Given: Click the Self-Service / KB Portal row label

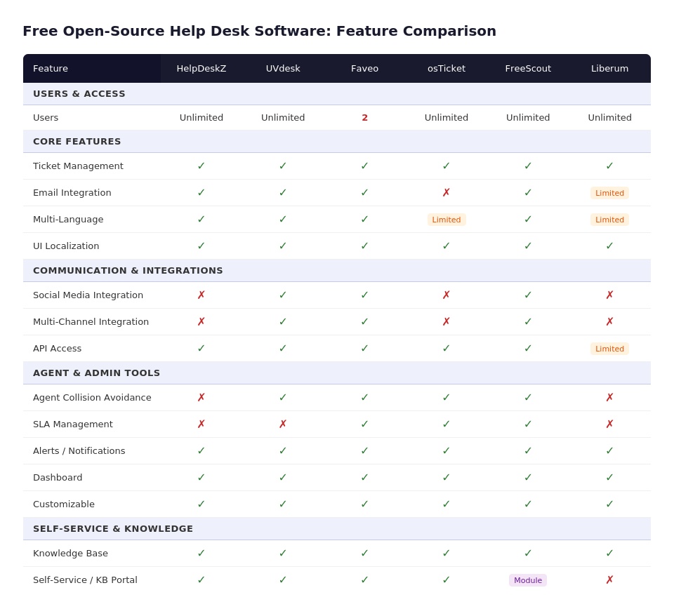Looking at the screenshot, I should pos(85,580).
